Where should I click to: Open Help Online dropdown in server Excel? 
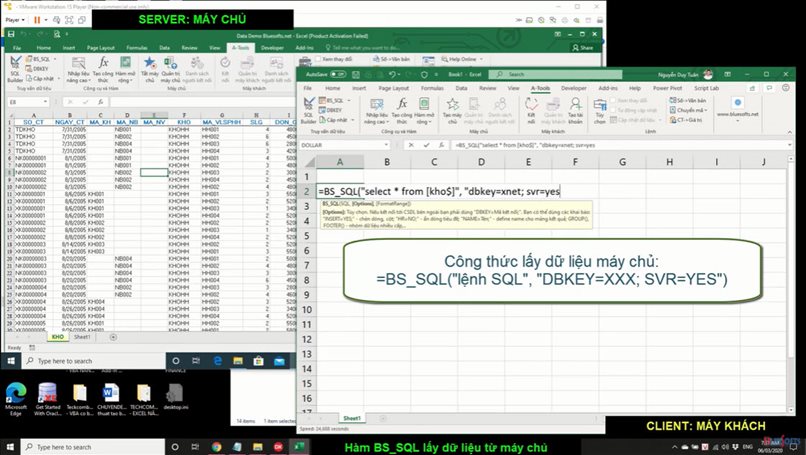[462, 59]
